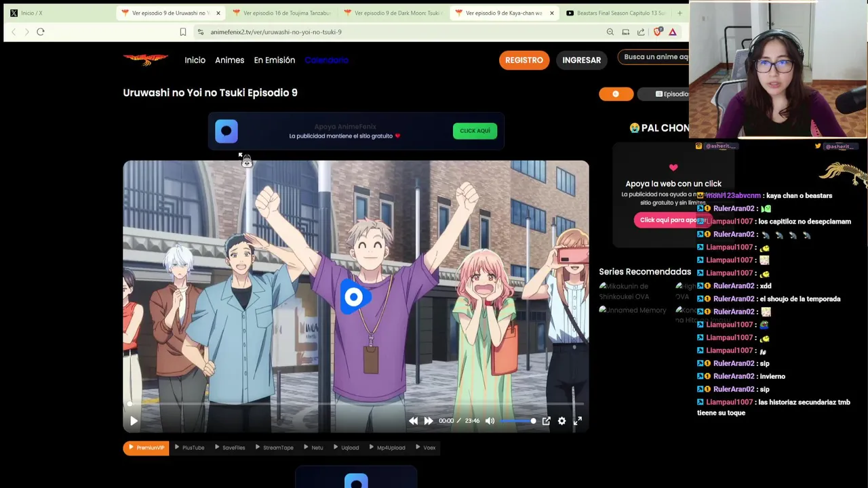Adjust the player volume slider

(x=518, y=421)
